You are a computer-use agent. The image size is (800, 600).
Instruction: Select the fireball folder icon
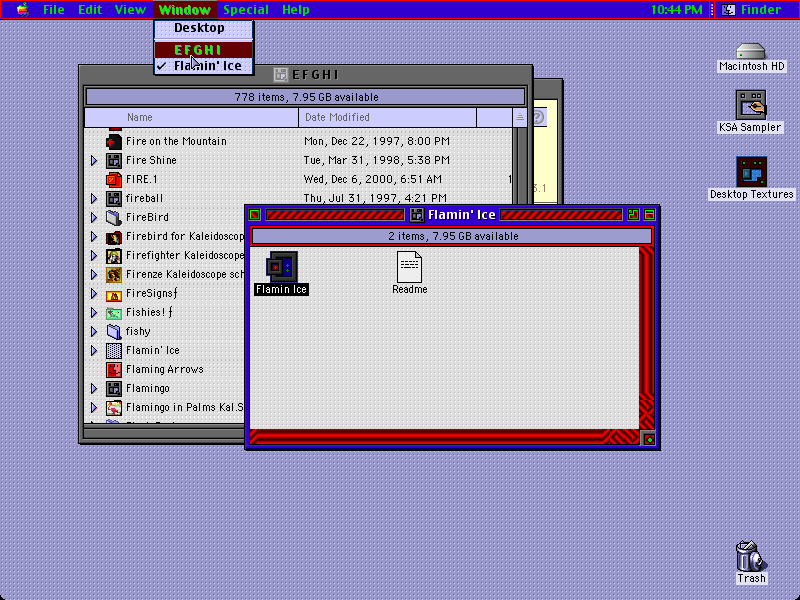[114, 198]
